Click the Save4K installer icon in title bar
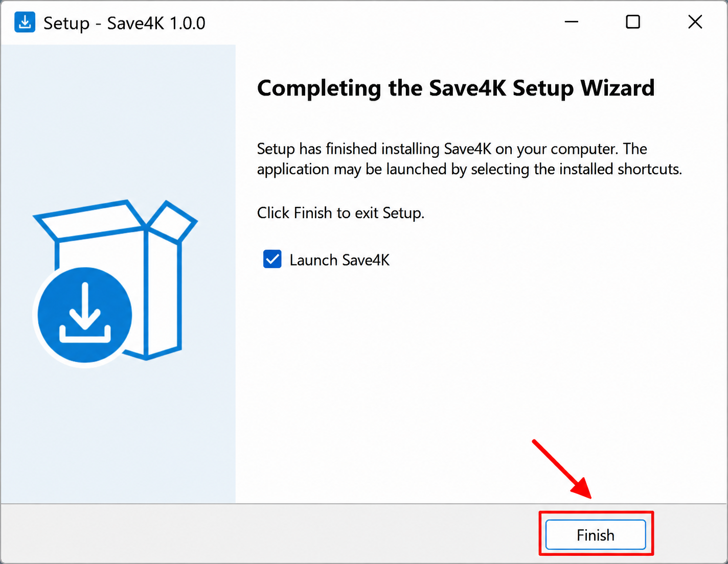The image size is (728, 564). pos(25,22)
